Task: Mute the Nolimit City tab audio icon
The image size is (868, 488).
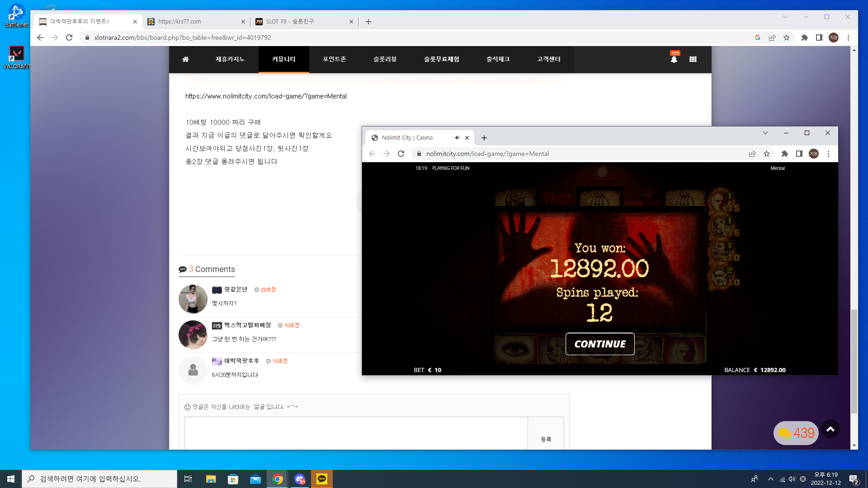Action: pos(457,138)
